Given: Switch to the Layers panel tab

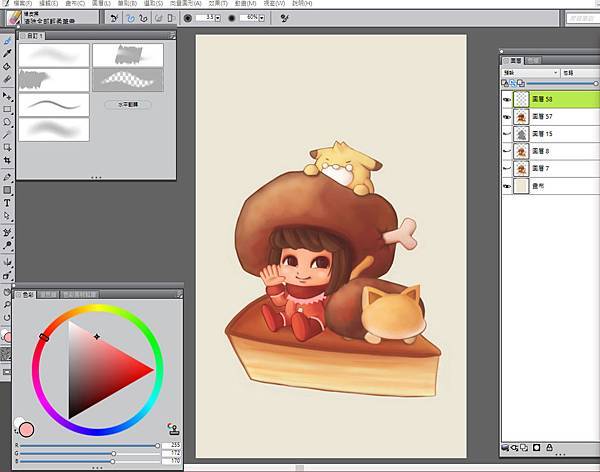Looking at the screenshot, I should coord(514,60).
